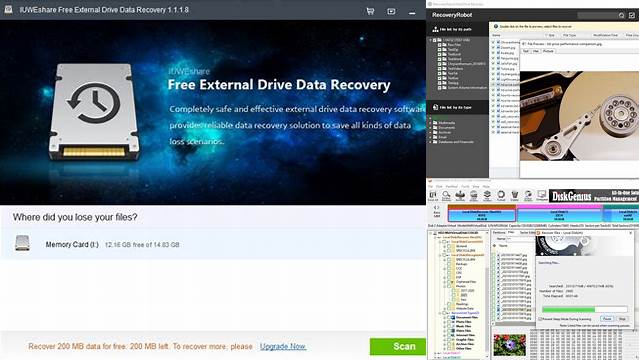Sort by File Type column in RecoveryRobot
Screen dimensions: 639x360
(570, 35)
